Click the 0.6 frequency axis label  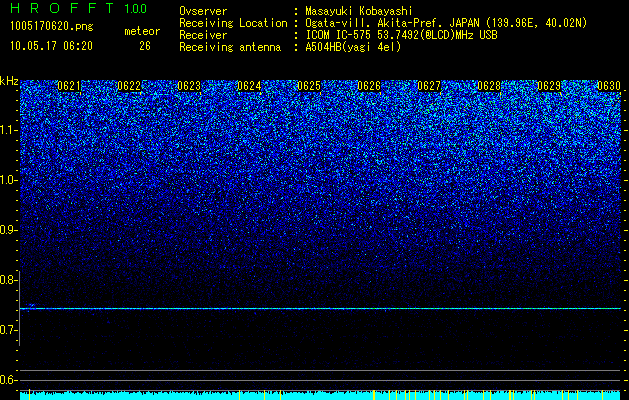(8, 380)
